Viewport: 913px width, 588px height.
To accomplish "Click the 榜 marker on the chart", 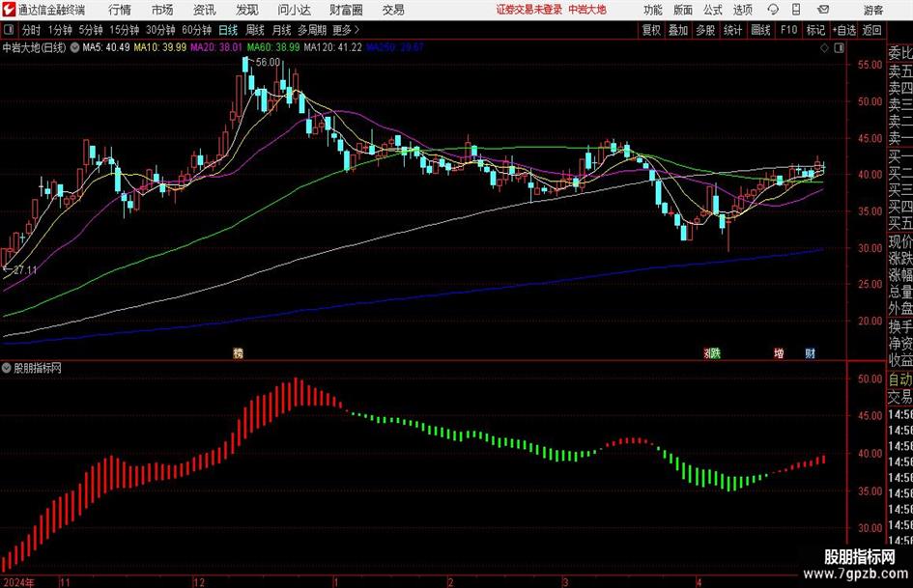I will (238, 352).
